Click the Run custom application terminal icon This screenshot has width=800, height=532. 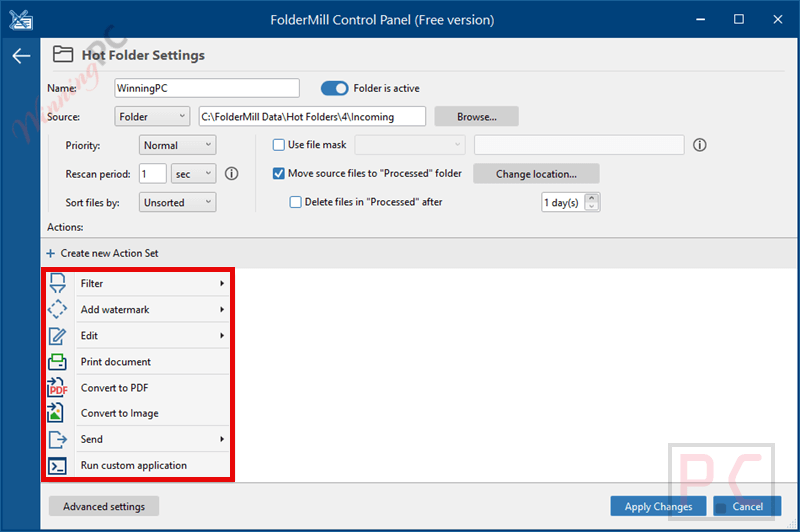tap(57, 466)
